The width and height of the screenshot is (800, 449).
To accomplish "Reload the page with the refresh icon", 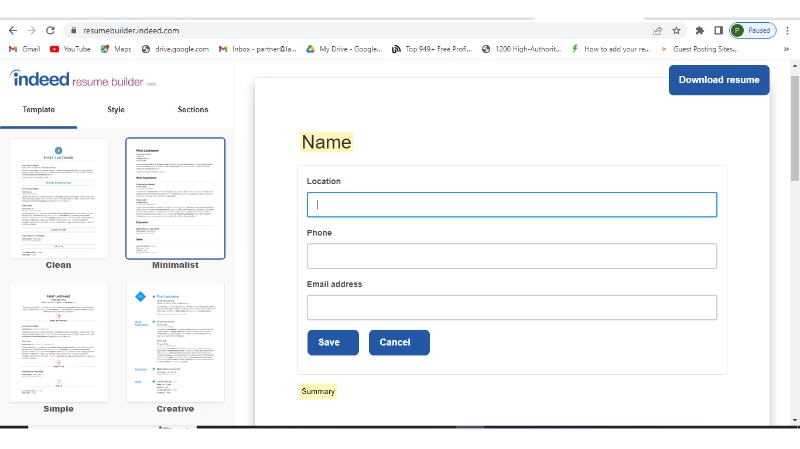I will coord(50,31).
